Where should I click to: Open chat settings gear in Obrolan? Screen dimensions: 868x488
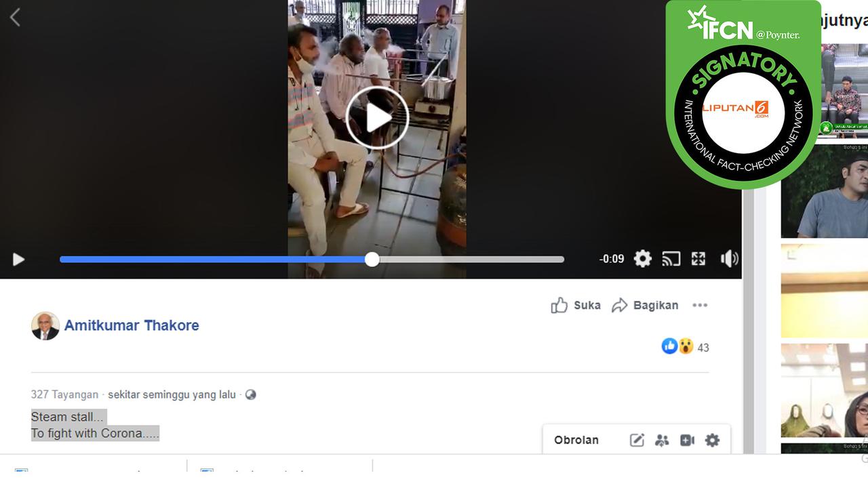point(712,440)
